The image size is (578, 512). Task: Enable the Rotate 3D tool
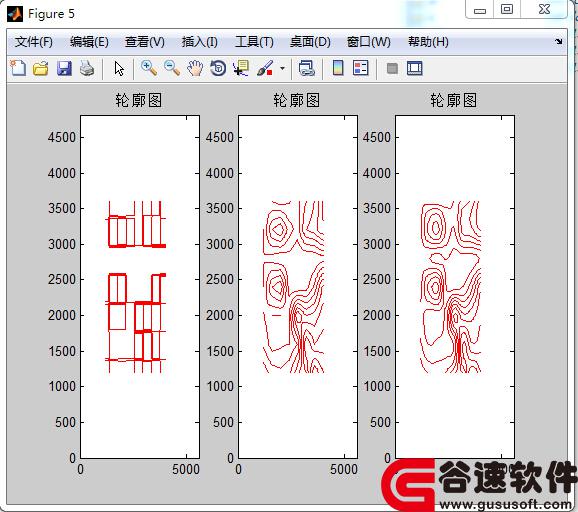tap(218, 69)
